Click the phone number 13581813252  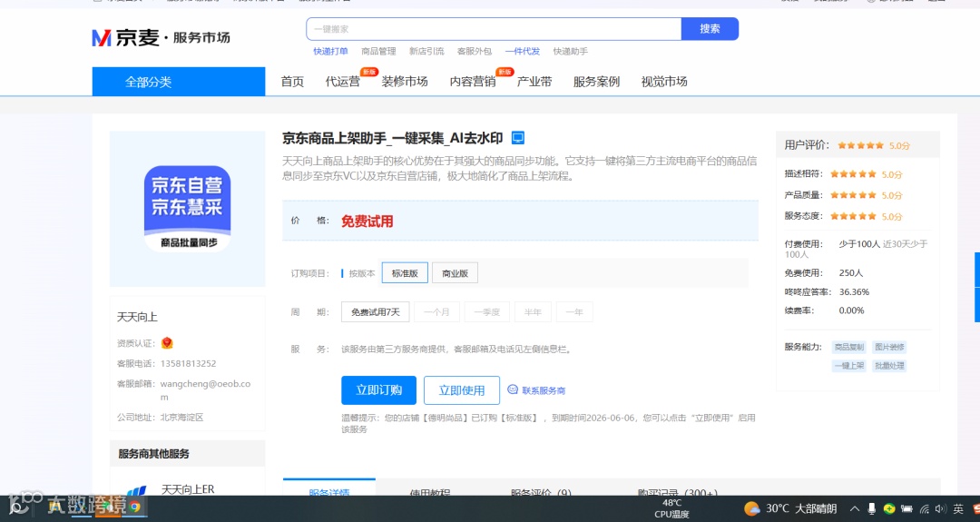pyautogui.click(x=188, y=363)
